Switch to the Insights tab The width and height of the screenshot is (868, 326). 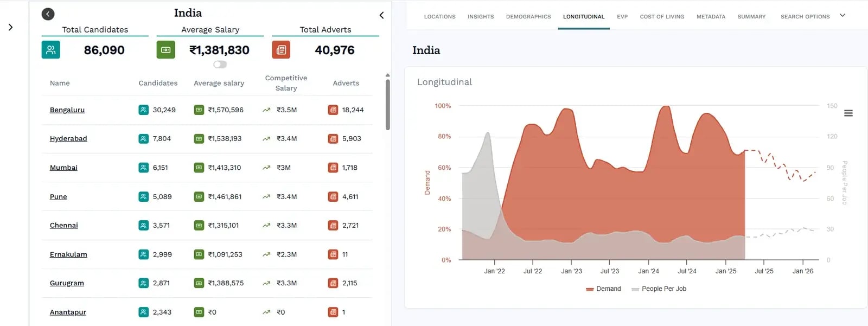(481, 17)
